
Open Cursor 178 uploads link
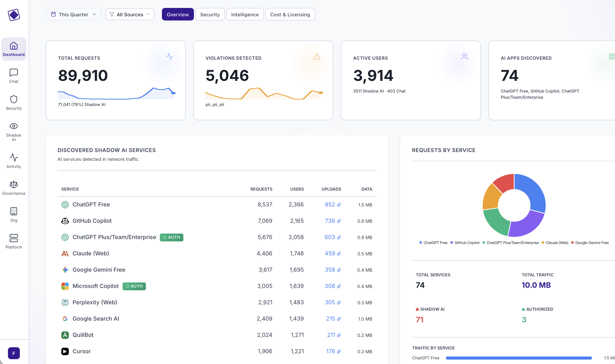333,351
